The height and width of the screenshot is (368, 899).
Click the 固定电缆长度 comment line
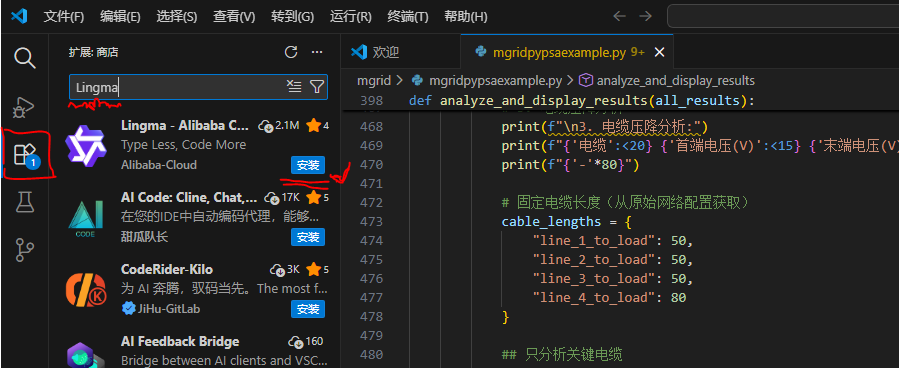[626, 203]
